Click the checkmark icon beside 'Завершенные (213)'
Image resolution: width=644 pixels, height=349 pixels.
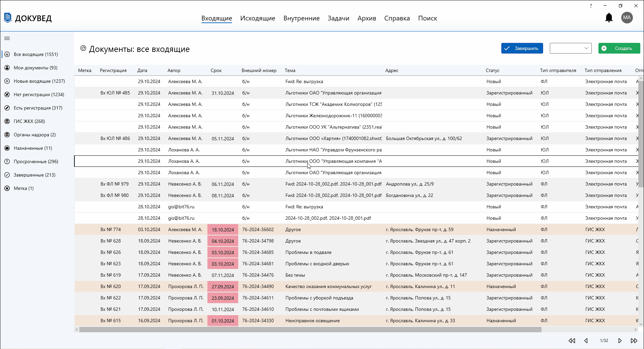pyautogui.click(x=7, y=175)
